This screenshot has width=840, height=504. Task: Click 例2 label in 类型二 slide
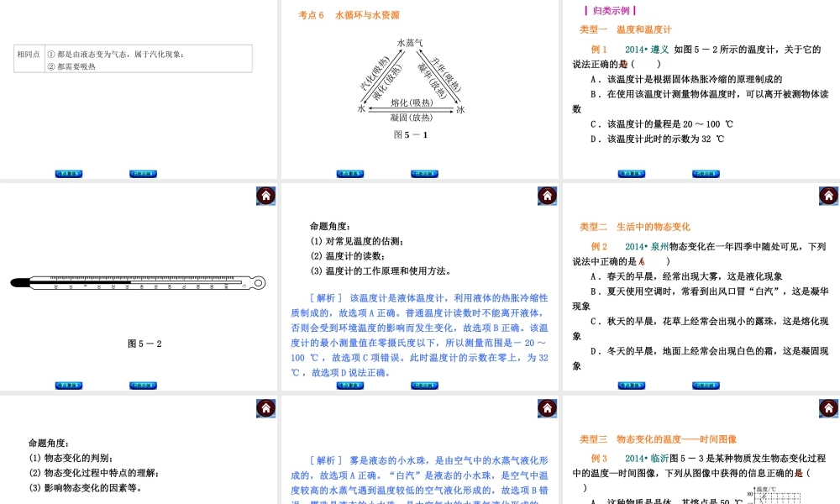pyautogui.click(x=599, y=246)
